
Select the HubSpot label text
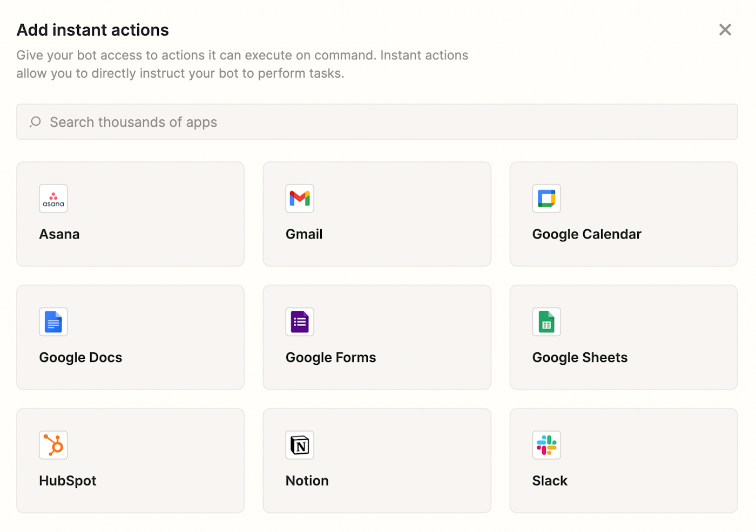(67, 481)
